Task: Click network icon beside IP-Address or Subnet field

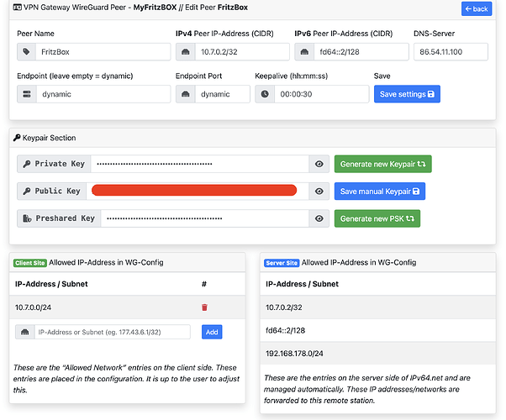Action: click(x=25, y=332)
